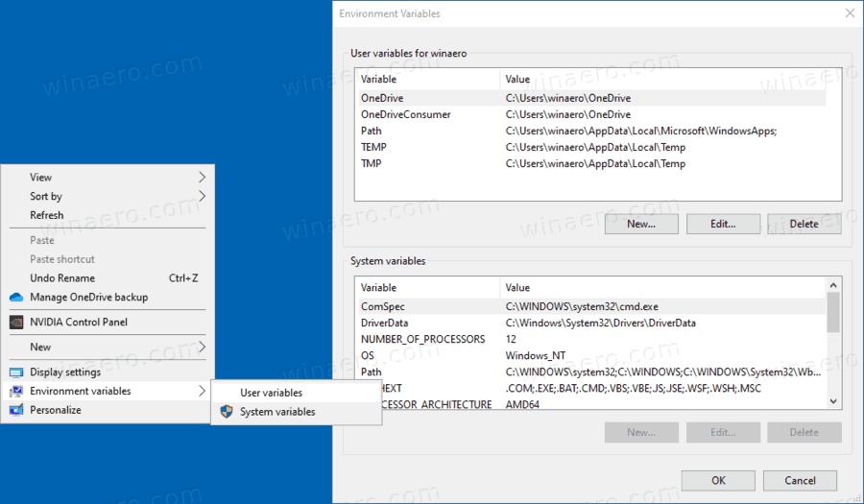This screenshot has width=864, height=504.
Task: Click the NVIDIA Control Panel icon
Action: (x=15, y=323)
